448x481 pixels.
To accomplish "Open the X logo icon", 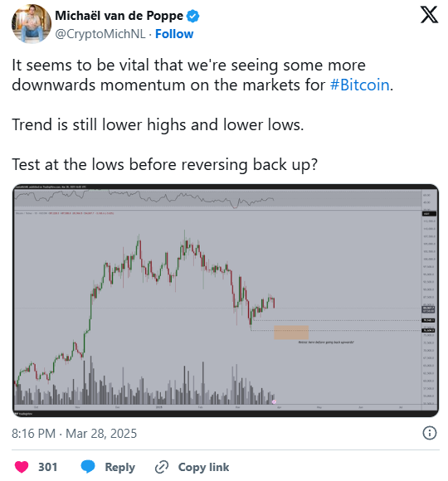I will [429, 15].
